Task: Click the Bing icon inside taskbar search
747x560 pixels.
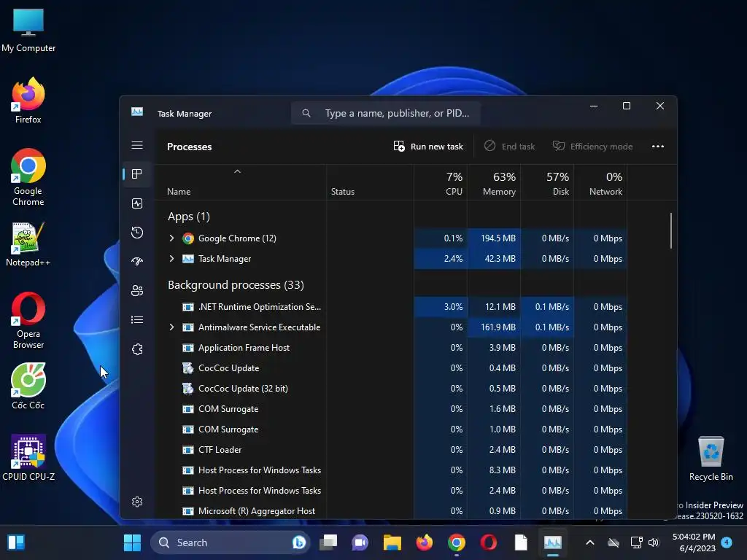Action: [x=298, y=542]
